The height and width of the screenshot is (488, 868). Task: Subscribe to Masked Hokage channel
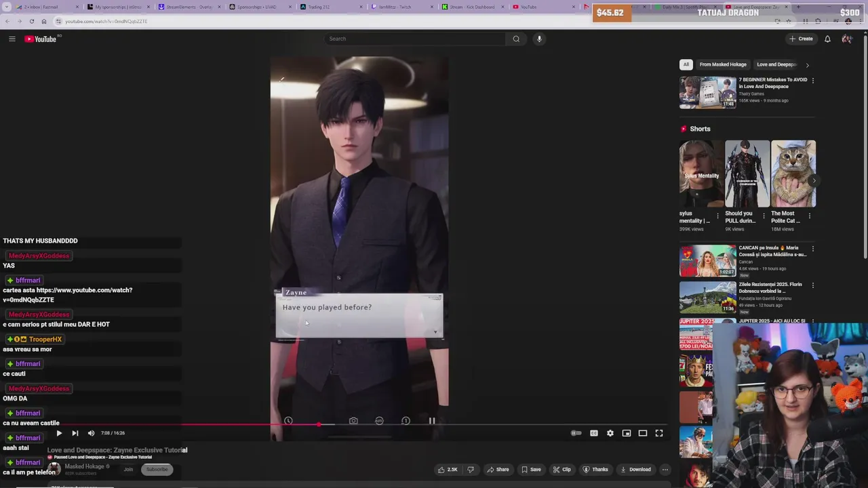(x=157, y=469)
